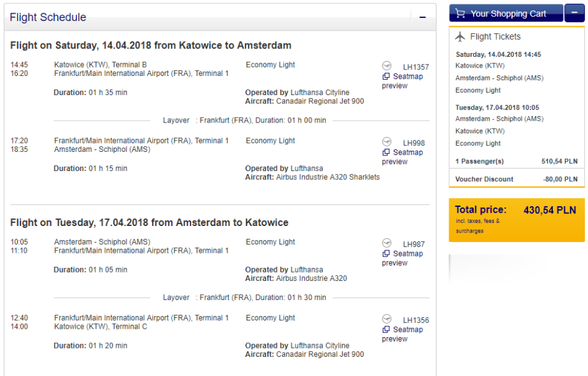The width and height of the screenshot is (588, 376).
Task: Click the yellow Total price box
Action: (516, 220)
